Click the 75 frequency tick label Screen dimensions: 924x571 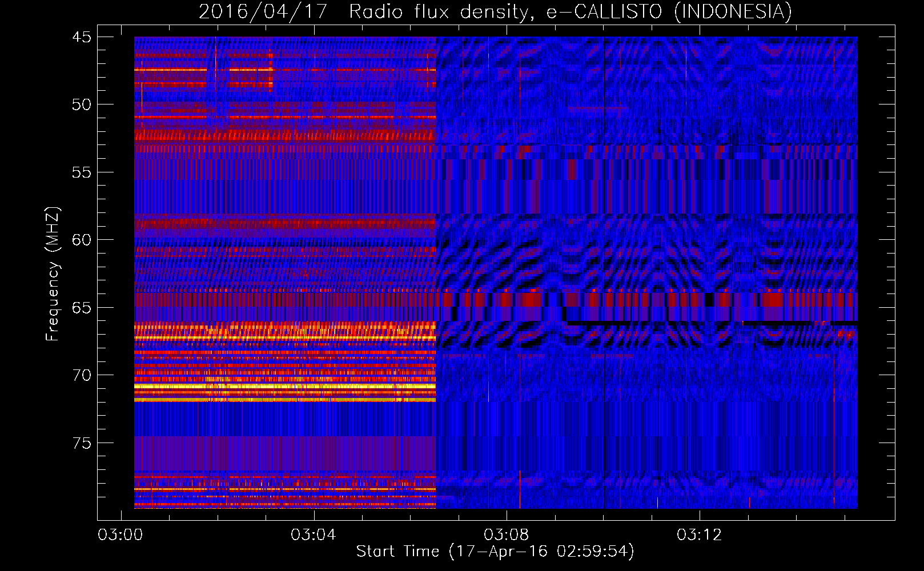[x=82, y=443]
